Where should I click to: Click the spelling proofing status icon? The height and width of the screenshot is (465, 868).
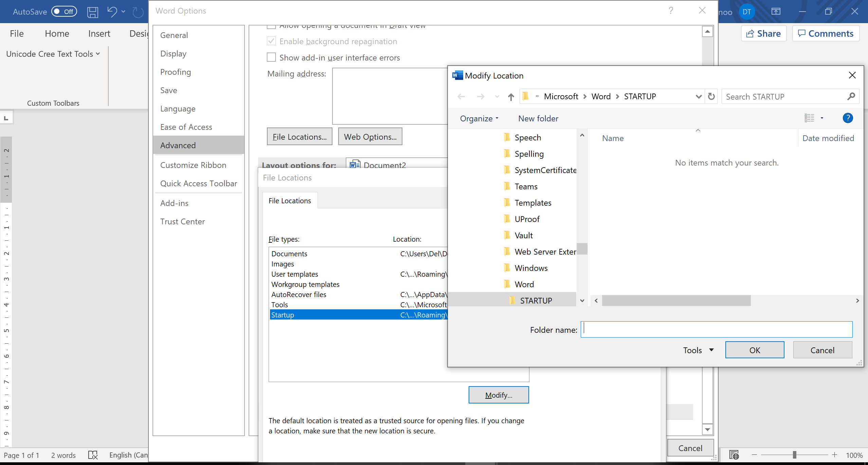point(93,455)
